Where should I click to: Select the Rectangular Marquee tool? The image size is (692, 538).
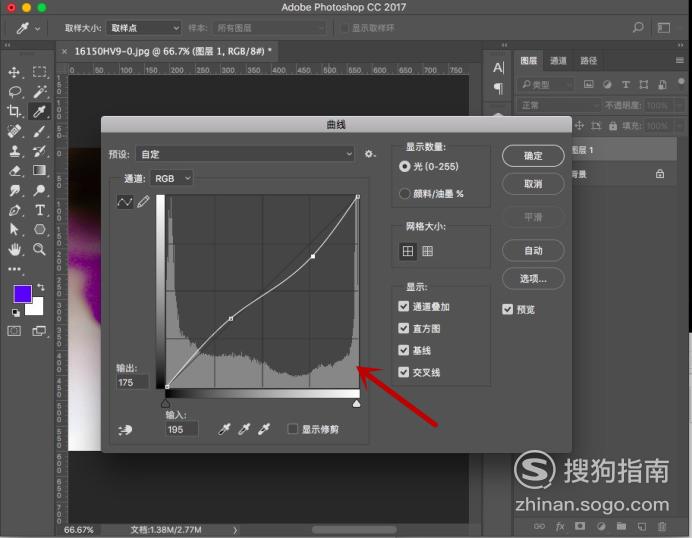click(39, 72)
